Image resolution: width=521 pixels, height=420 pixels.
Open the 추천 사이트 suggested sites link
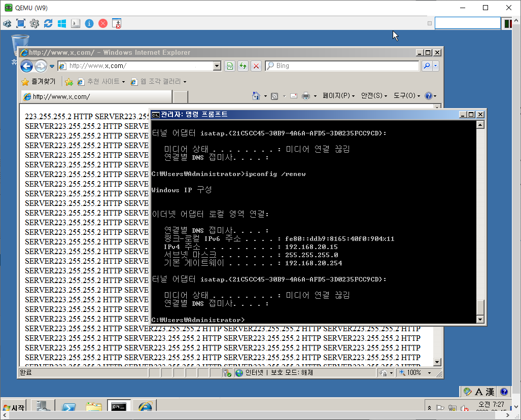101,81
